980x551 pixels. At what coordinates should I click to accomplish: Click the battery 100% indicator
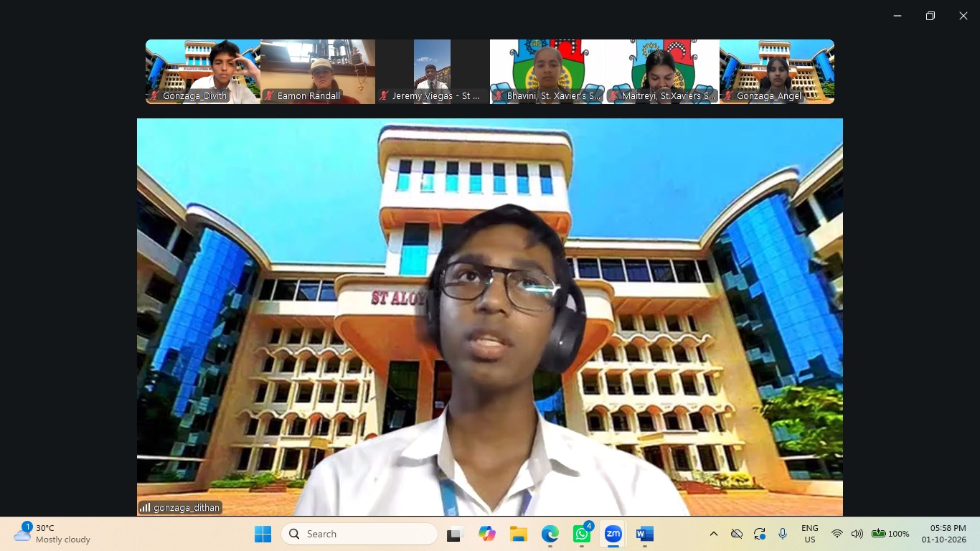890,534
